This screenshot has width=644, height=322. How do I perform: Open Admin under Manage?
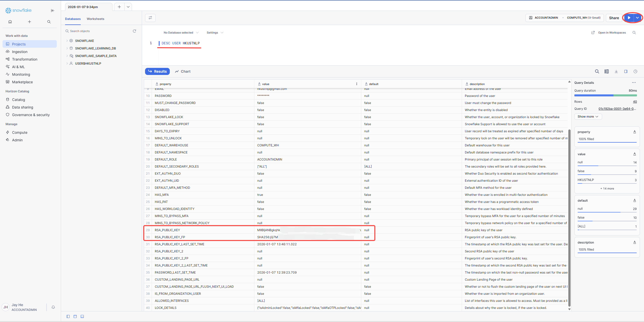30,140
